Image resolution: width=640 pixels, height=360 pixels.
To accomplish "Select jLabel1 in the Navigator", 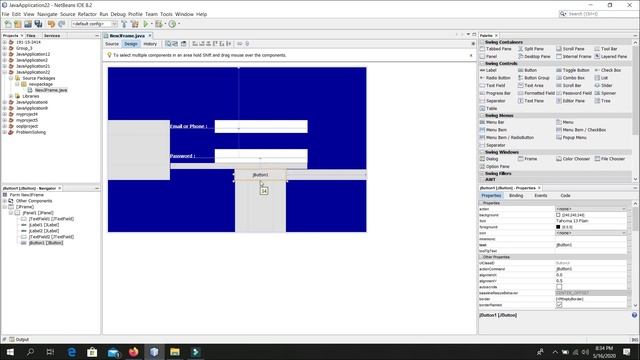I will point(44,225).
